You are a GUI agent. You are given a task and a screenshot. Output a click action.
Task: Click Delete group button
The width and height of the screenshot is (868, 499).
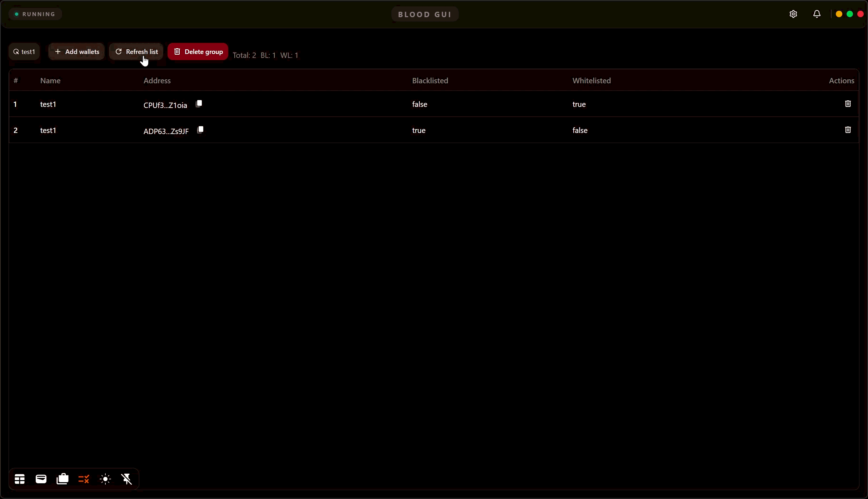click(x=198, y=52)
